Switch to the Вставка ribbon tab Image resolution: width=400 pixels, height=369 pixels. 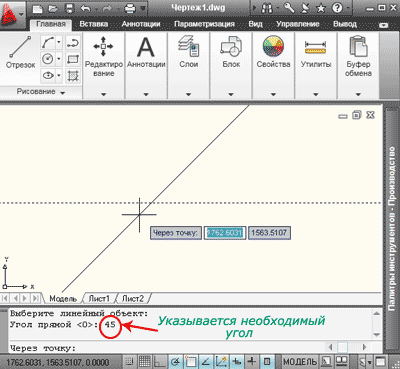tap(94, 24)
